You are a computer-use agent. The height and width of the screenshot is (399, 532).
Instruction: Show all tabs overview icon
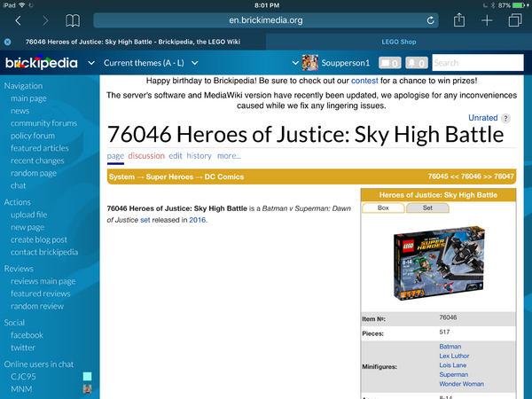515,20
